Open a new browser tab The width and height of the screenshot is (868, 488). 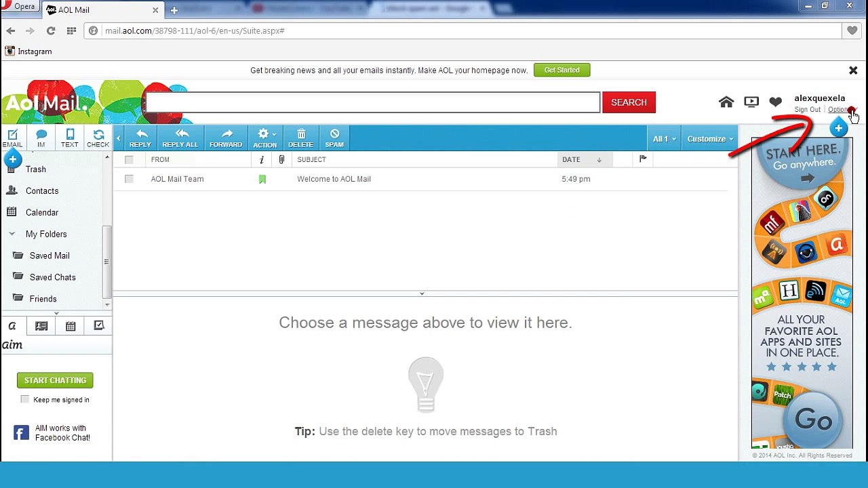click(x=174, y=10)
